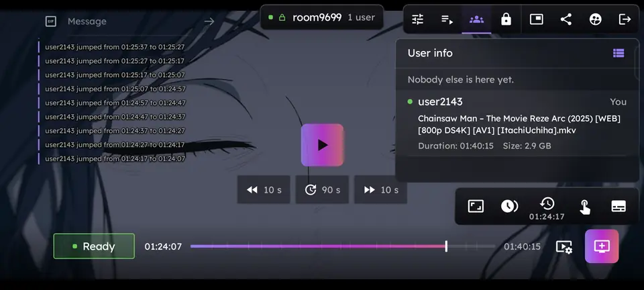Open the share room icon
The height and width of the screenshot is (290, 644).
tap(566, 19)
